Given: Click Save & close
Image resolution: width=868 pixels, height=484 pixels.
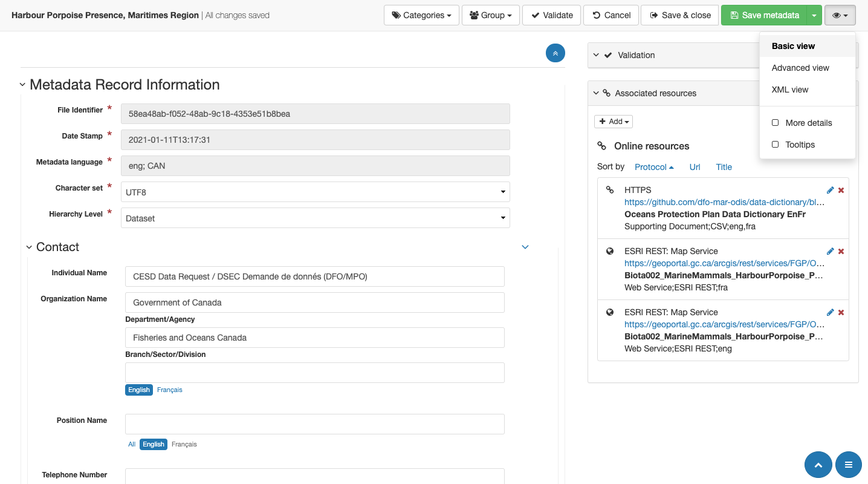Looking at the screenshot, I should click(x=680, y=15).
